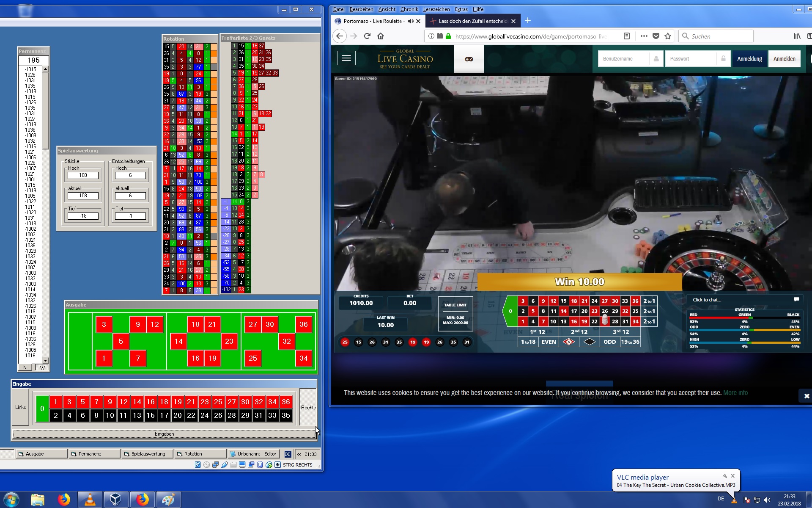Mute the Portomaso tab audio

tap(411, 21)
